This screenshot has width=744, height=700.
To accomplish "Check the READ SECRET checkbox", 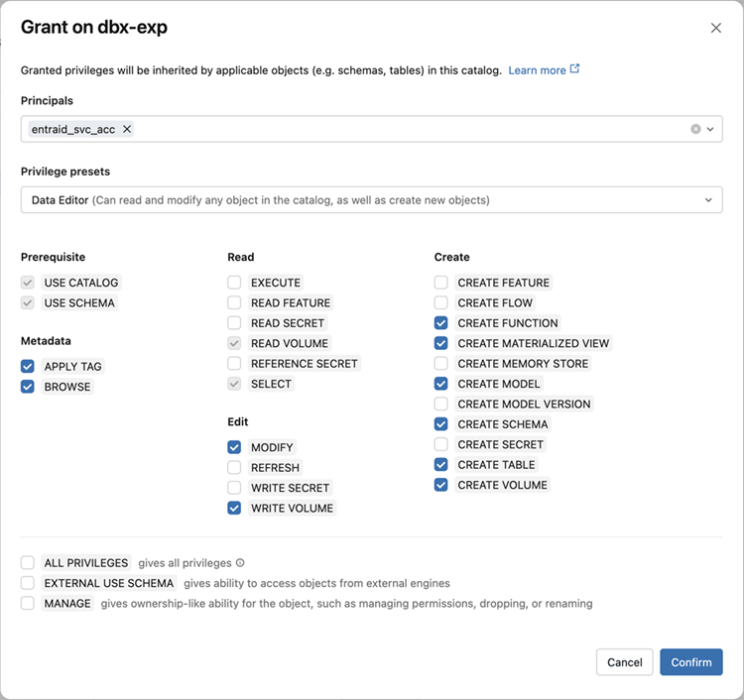I will coord(234,323).
